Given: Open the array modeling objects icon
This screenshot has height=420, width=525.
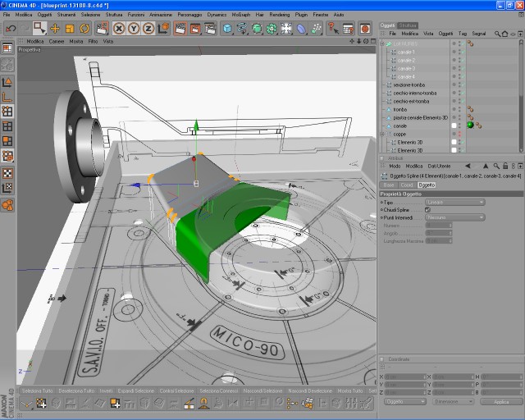Looking at the screenshot, I should 272,29.
